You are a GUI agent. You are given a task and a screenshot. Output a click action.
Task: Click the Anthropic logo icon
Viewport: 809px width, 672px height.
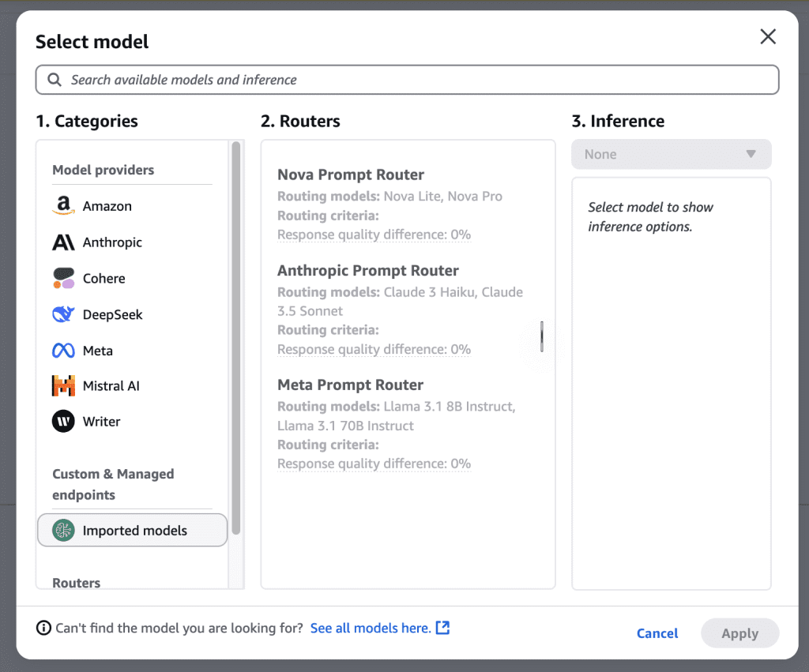(63, 242)
